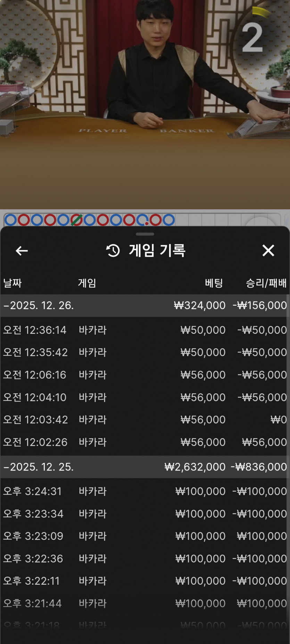290x644 pixels.
Task: Click the first blue circle in bead road
Action: [x=10, y=220]
